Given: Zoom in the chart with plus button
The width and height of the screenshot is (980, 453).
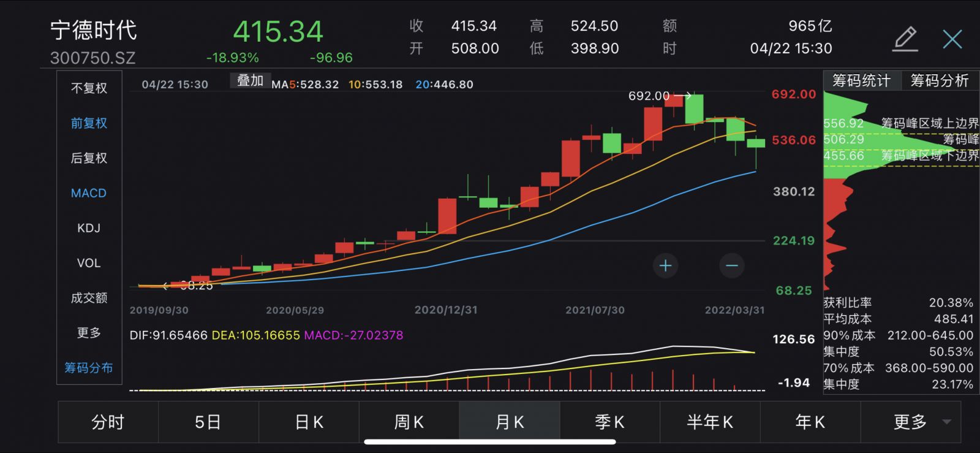Looking at the screenshot, I should pyautogui.click(x=665, y=265).
